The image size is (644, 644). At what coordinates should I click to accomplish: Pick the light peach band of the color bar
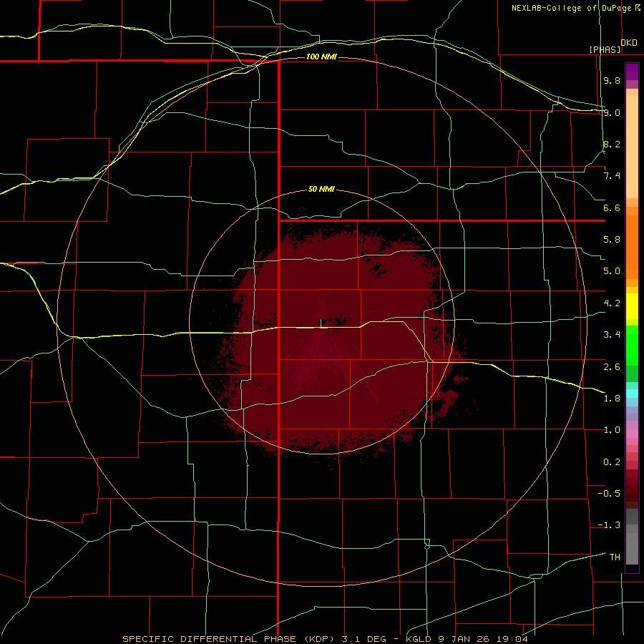tap(632, 147)
